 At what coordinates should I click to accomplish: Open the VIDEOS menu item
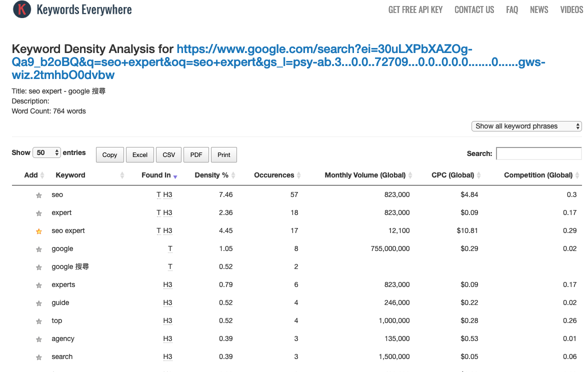point(571,10)
